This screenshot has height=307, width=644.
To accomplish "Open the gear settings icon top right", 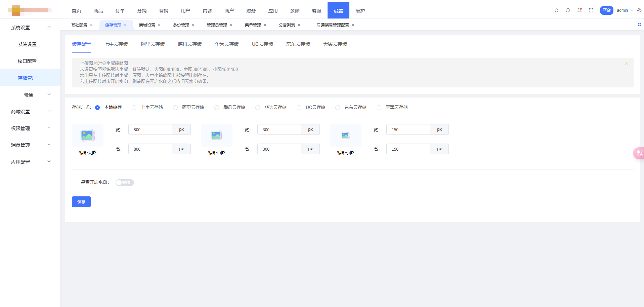I will [x=639, y=10].
